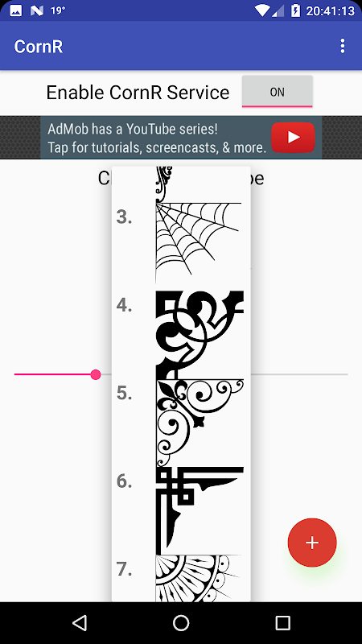Open the AdMob YouTube series banner
362x644 pixels.
click(x=181, y=137)
